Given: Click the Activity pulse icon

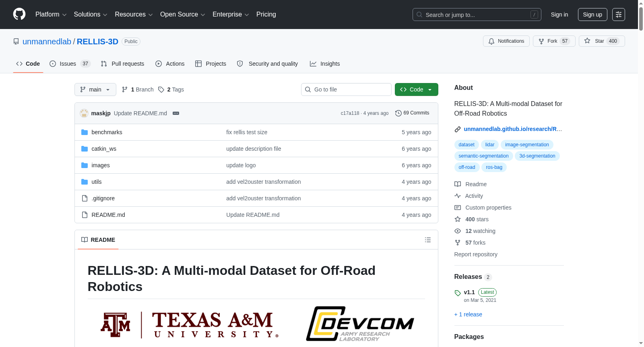Looking at the screenshot, I should tap(458, 196).
